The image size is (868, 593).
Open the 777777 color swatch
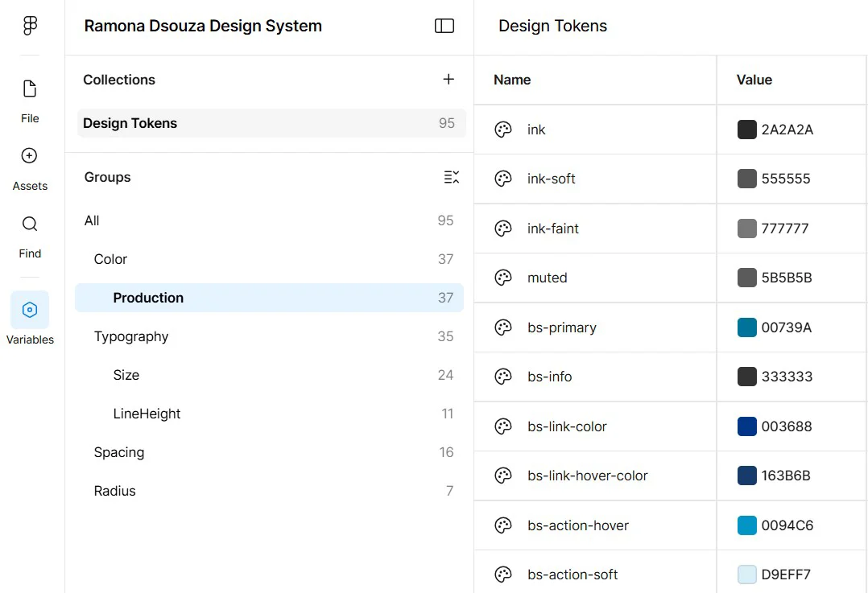pos(746,229)
